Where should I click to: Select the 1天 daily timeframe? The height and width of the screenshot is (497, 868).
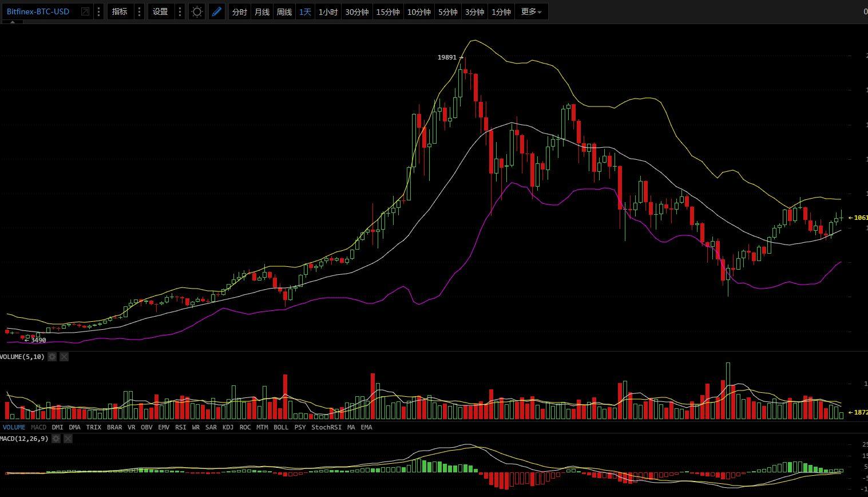pos(306,12)
